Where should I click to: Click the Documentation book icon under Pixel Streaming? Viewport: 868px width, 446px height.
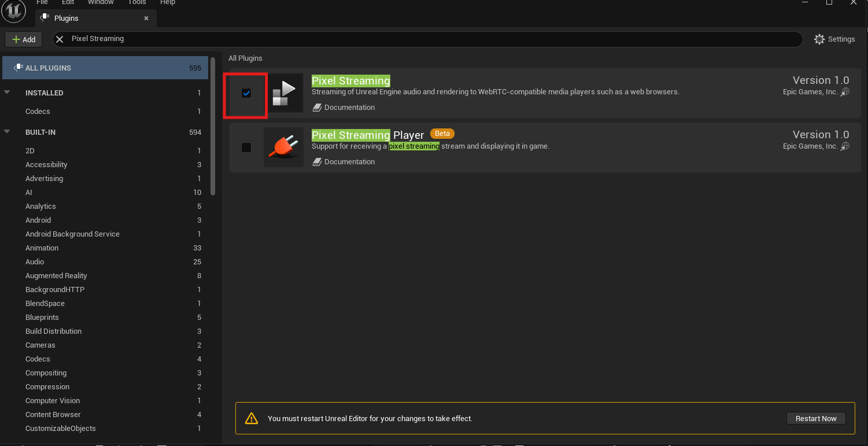(317, 108)
